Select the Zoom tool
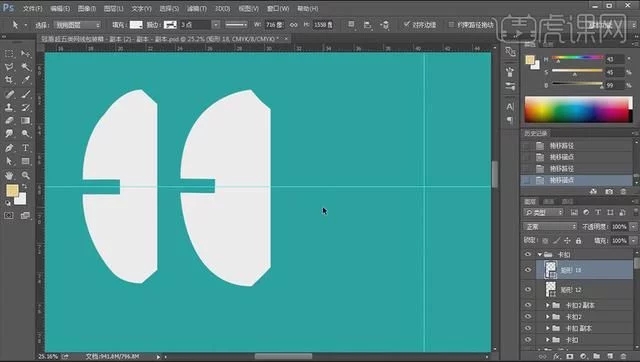 [25, 175]
